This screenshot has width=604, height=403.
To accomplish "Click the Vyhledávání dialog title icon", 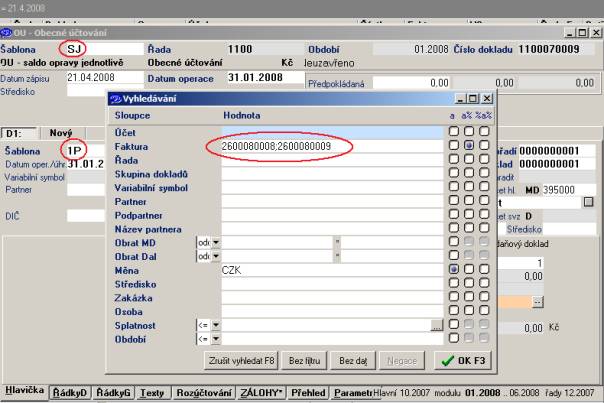I will coord(115,101).
